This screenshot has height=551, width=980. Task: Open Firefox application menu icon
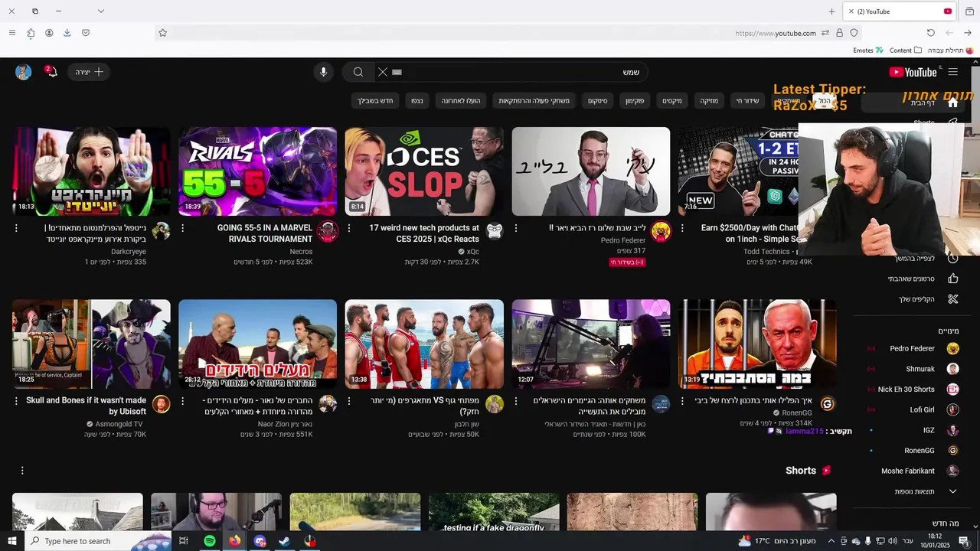click(11, 33)
